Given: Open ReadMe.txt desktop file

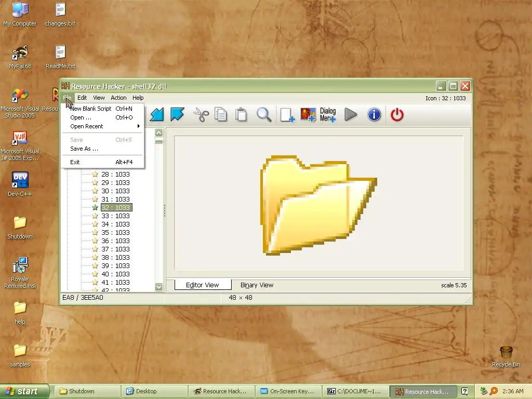Looking at the screenshot, I should [60, 57].
